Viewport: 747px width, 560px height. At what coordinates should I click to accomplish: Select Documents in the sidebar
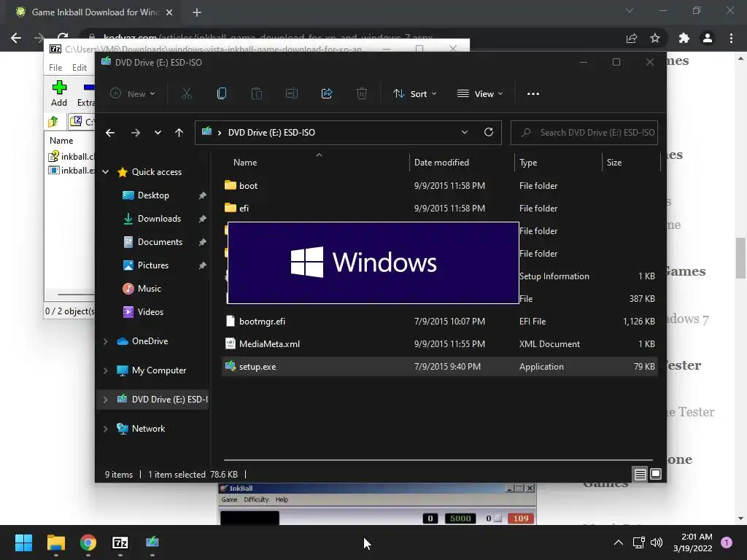tap(160, 242)
